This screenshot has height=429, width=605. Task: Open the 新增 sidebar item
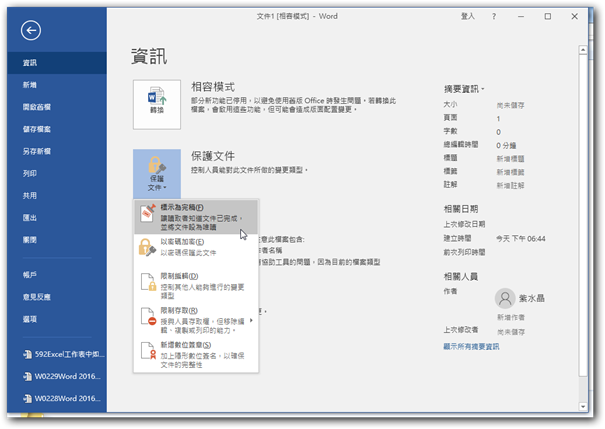(57, 85)
